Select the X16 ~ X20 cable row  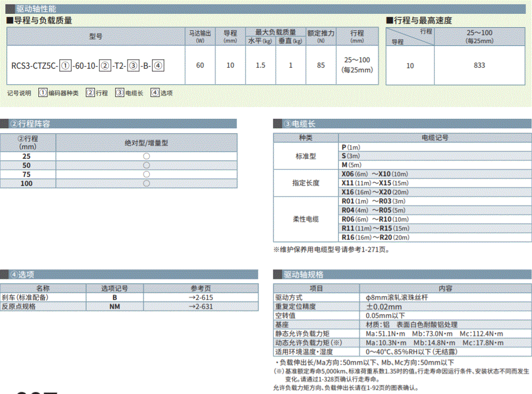(435, 192)
